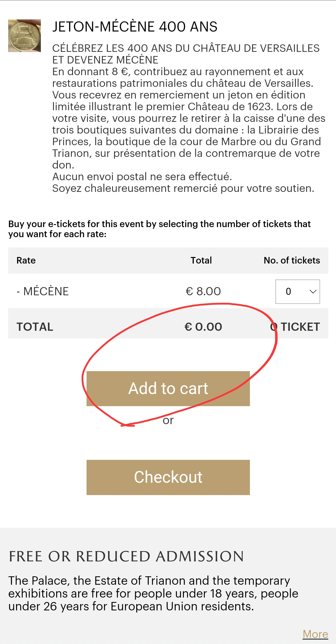The width and height of the screenshot is (336, 644).
Task: Click the FREE OR REDUCED ADMISSION heading
Action: click(x=126, y=556)
